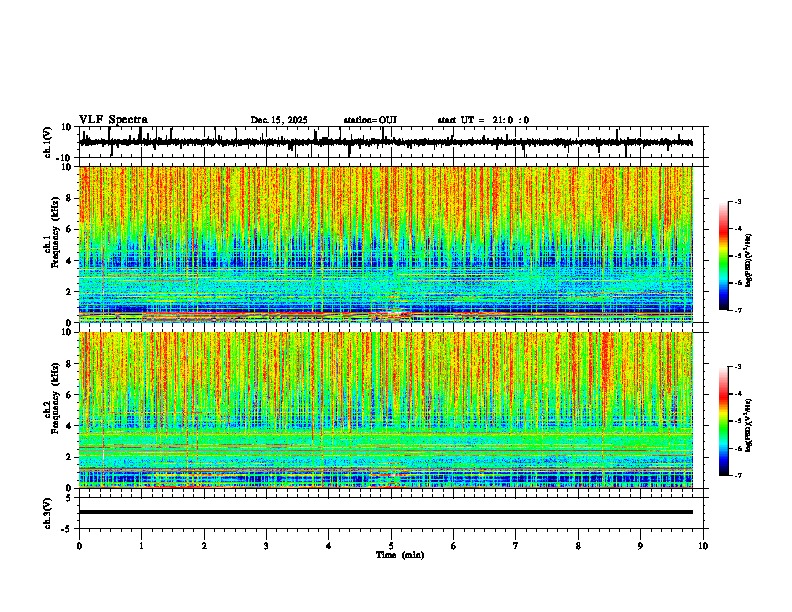The image size is (792, 612).
Task: Click time axis tick label "5"
Action: (391, 546)
